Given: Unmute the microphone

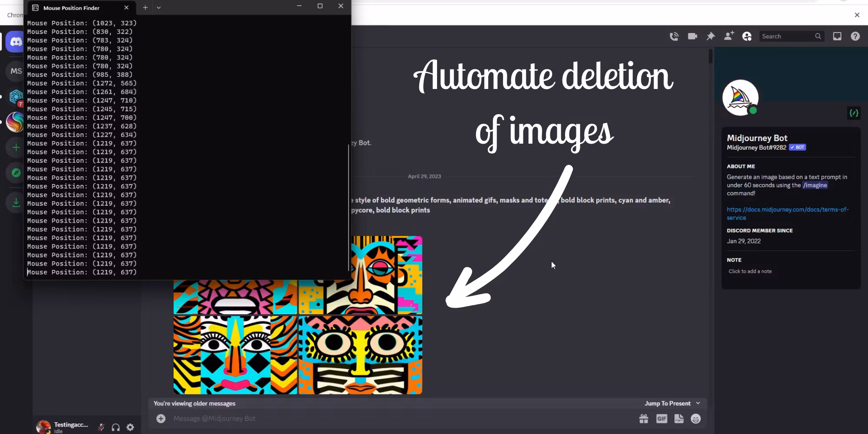Looking at the screenshot, I should [101, 427].
